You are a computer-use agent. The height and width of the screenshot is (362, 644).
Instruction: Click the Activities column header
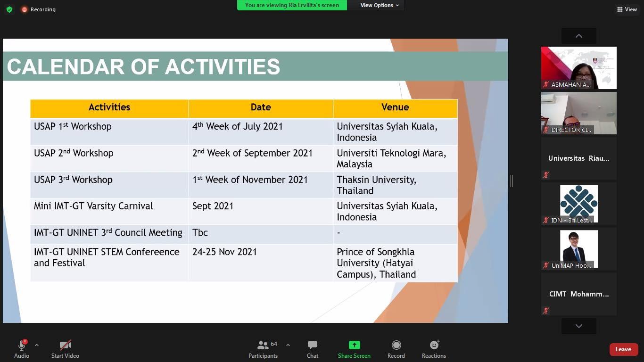[109, 107]
